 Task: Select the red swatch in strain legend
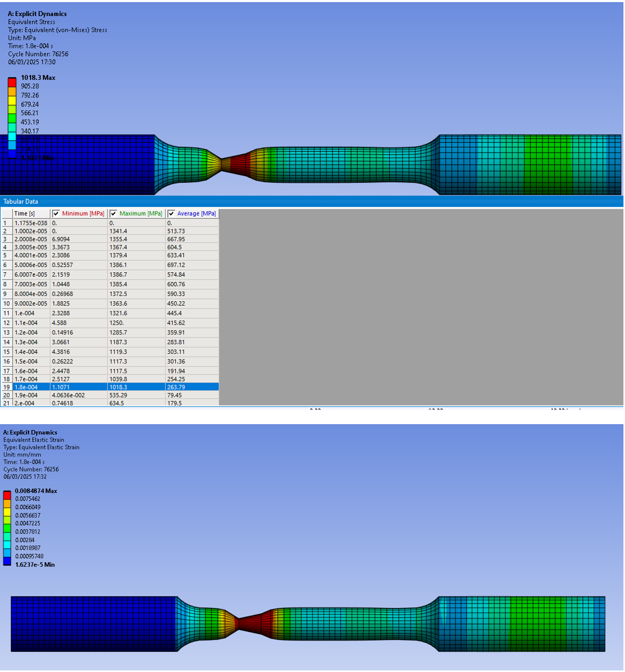pos(7,495)
